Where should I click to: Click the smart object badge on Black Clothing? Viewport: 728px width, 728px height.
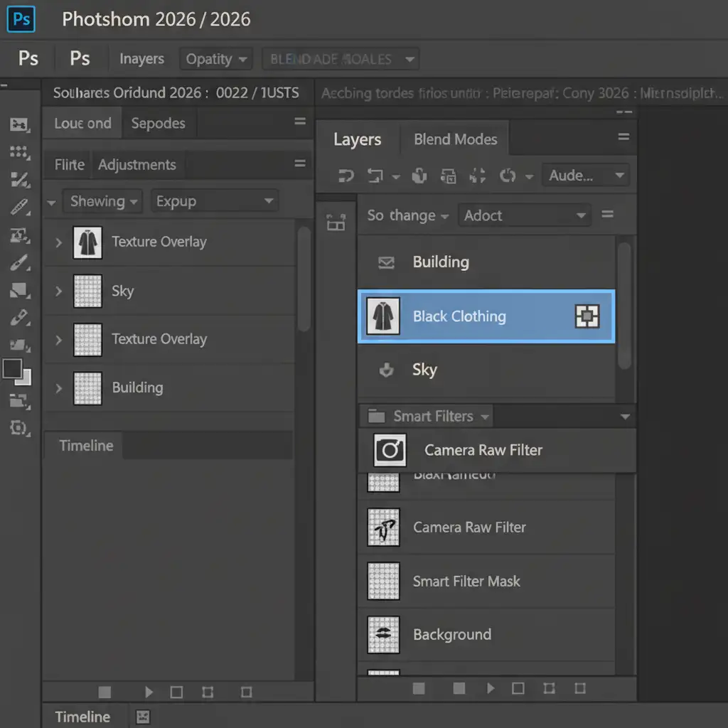(587, 316)
